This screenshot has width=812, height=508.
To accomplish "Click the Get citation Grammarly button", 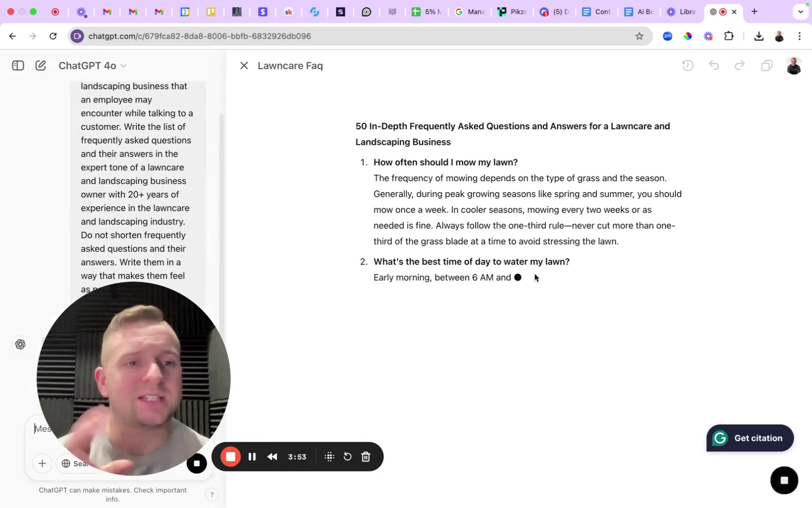I will [750, 438].
